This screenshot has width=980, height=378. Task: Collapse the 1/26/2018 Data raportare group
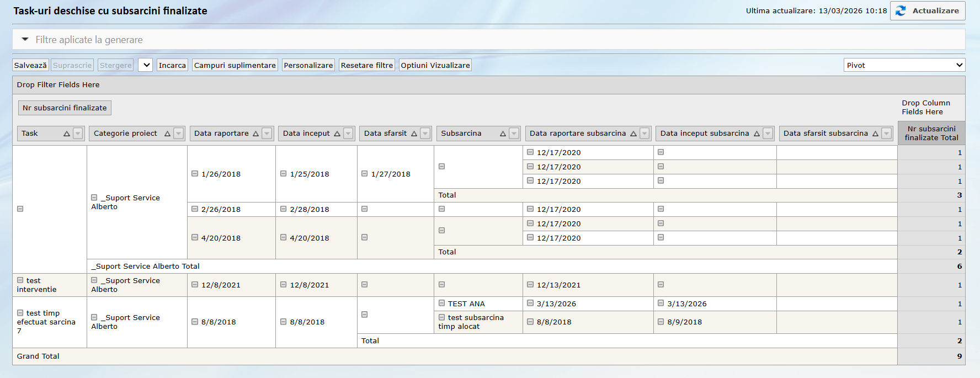coord(195,174)
